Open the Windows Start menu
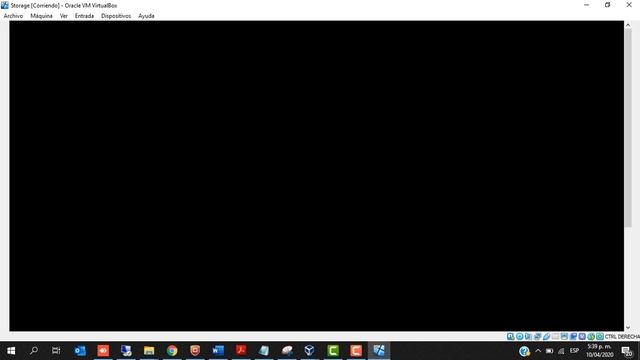Image resolution: width=640 pixels, height=360 pixels. 11,351
